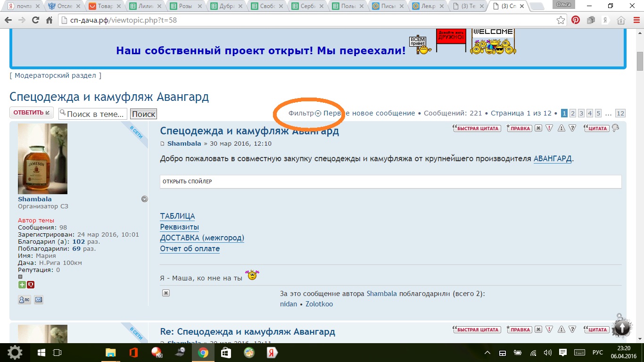644x362 pixels.
Task: Go to page 2 of the topic
Action: coord(573,113)
